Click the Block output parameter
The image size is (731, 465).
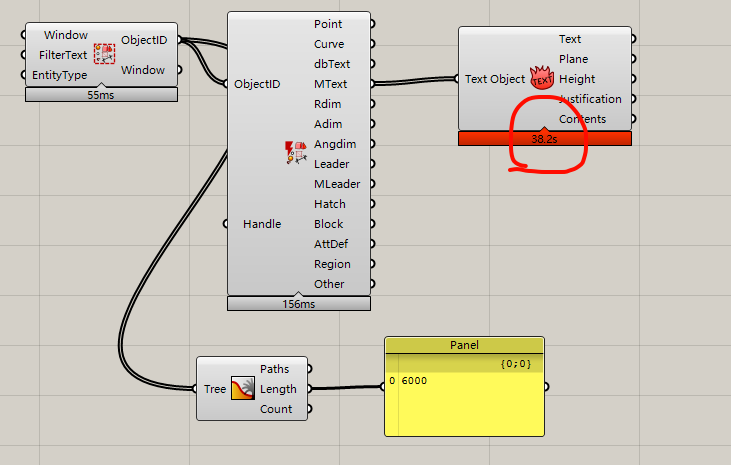click(329, 224)
